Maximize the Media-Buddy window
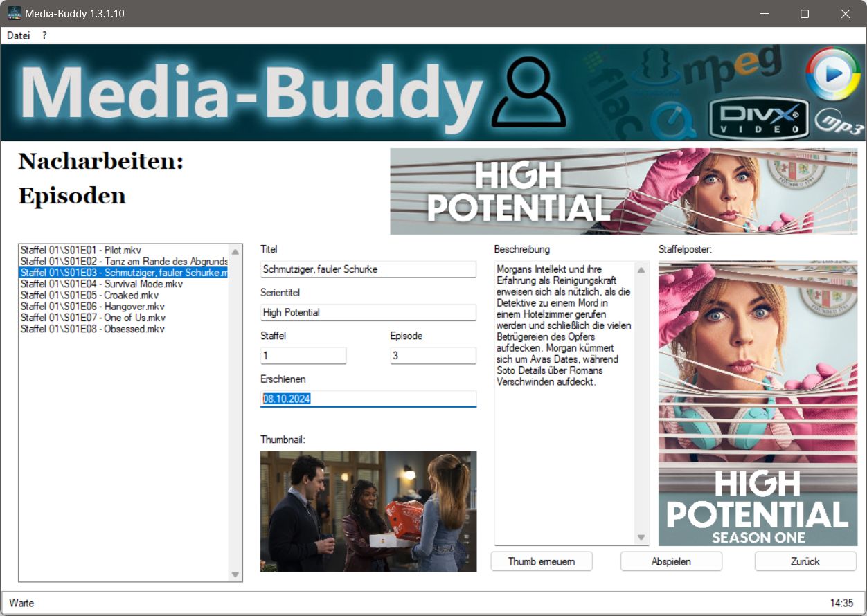The image size is (867, 616). coord(805,14)
